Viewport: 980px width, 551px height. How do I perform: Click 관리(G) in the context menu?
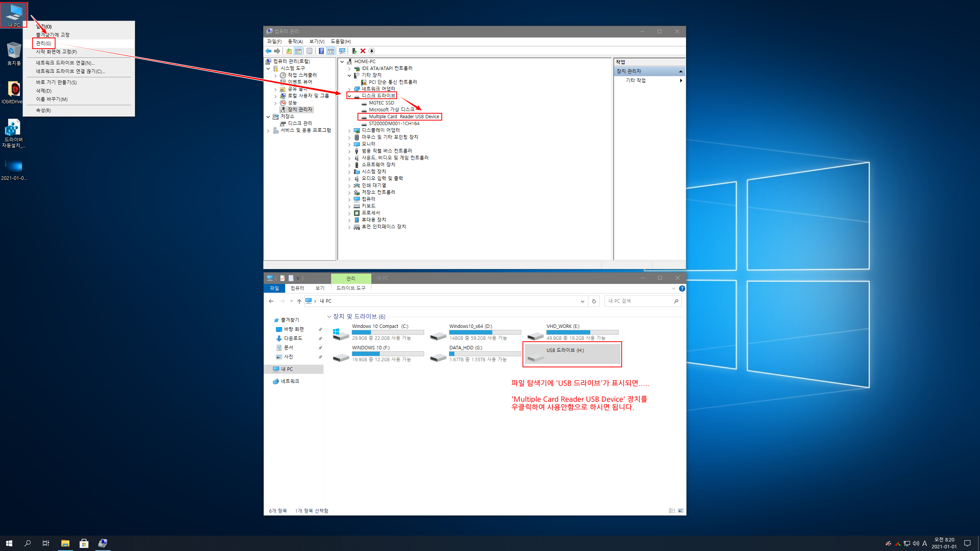(x=44, y=43)
